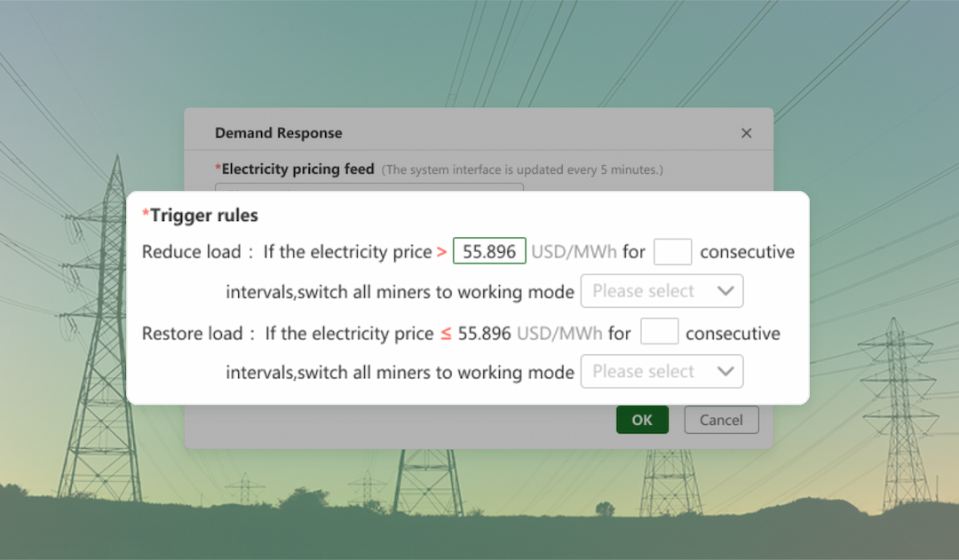Close the Demand Response dialog

pyautogui.click(x=746, y=133)
